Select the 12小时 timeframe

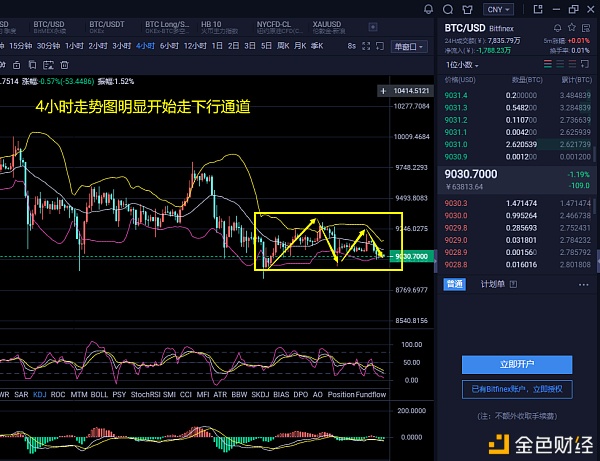coord(195,46)
